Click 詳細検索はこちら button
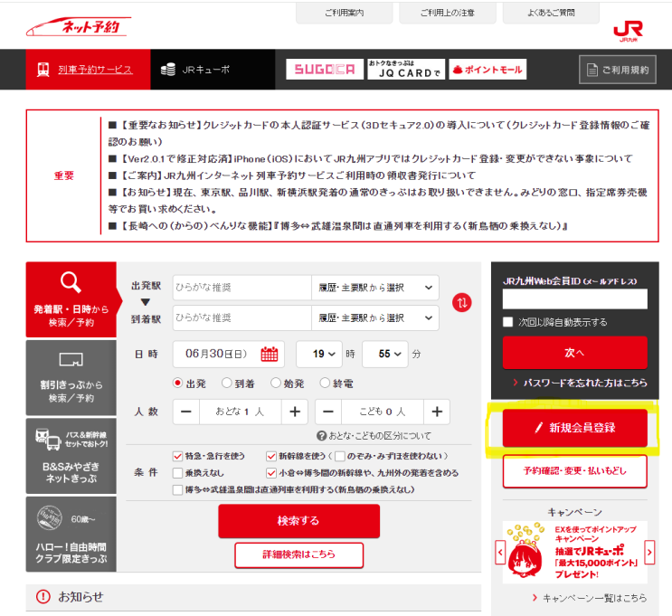Screen dimensions: 672x616 298,554
